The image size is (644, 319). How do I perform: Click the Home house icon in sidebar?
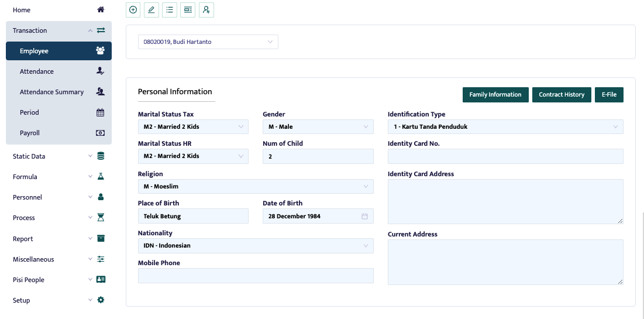101,10
